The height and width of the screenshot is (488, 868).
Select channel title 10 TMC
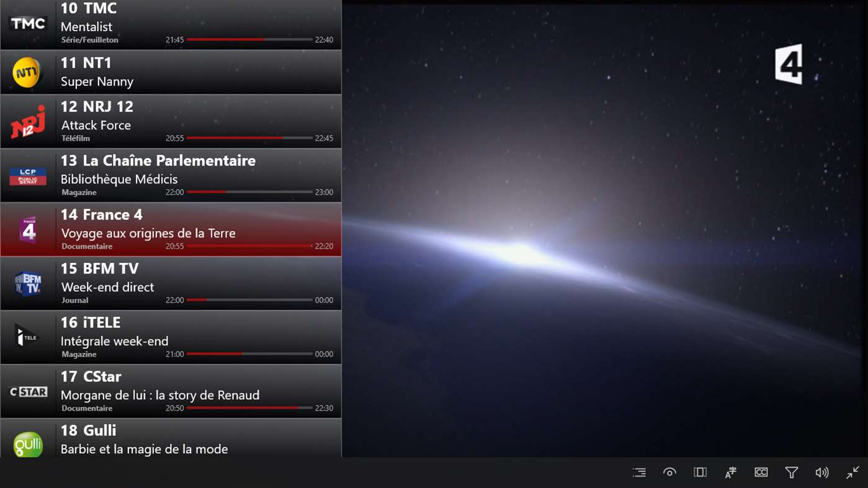88,9
